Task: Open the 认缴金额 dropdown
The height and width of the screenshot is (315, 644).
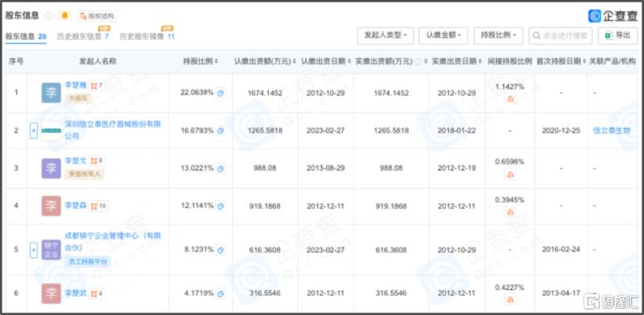Action: (x=444, y=35)
